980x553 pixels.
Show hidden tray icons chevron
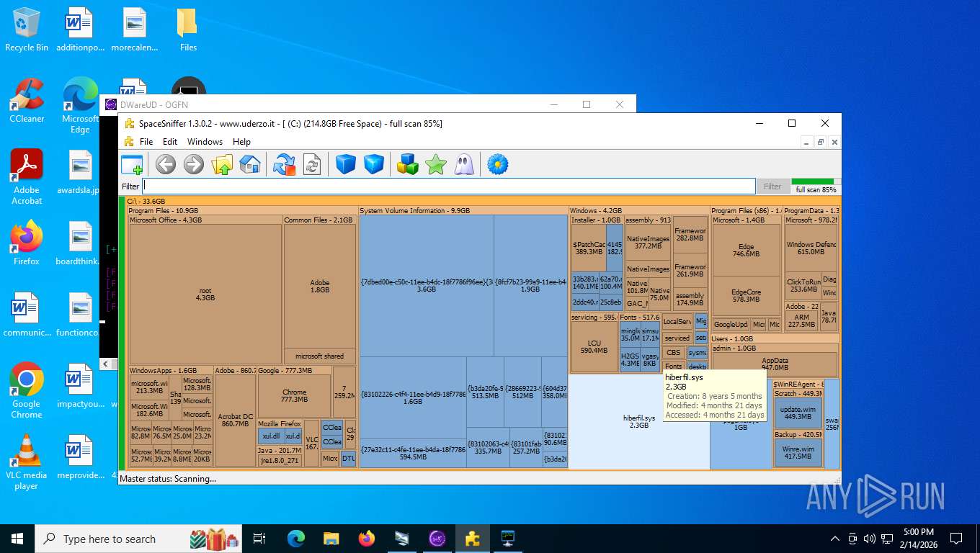(835, 539)
